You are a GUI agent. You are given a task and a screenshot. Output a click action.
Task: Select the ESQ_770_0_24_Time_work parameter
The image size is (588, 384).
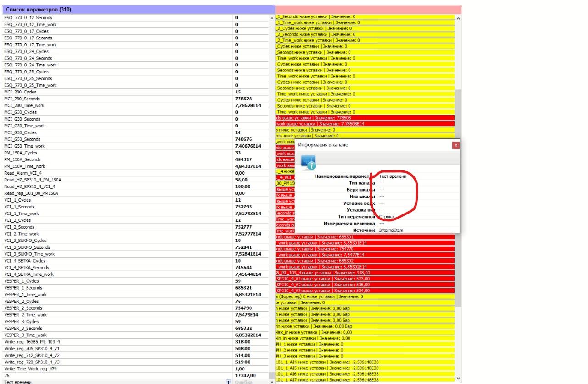pyautogui.click(x=135, y=65)
